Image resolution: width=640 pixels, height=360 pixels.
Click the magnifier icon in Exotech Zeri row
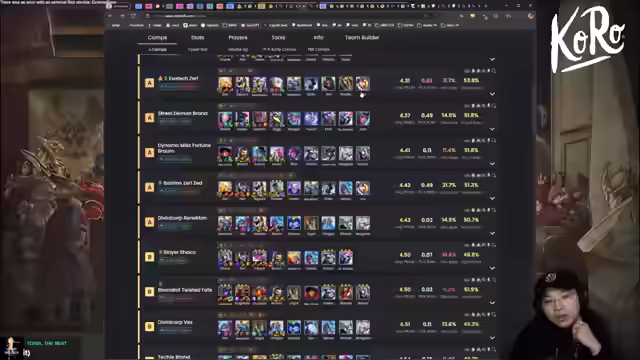[x=494, y=71]
